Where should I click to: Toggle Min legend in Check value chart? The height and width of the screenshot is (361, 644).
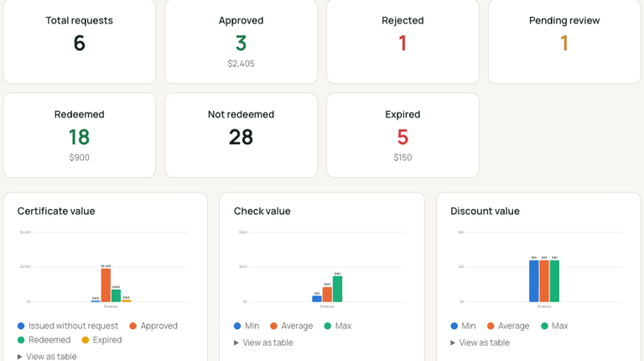tap(247, 326)
